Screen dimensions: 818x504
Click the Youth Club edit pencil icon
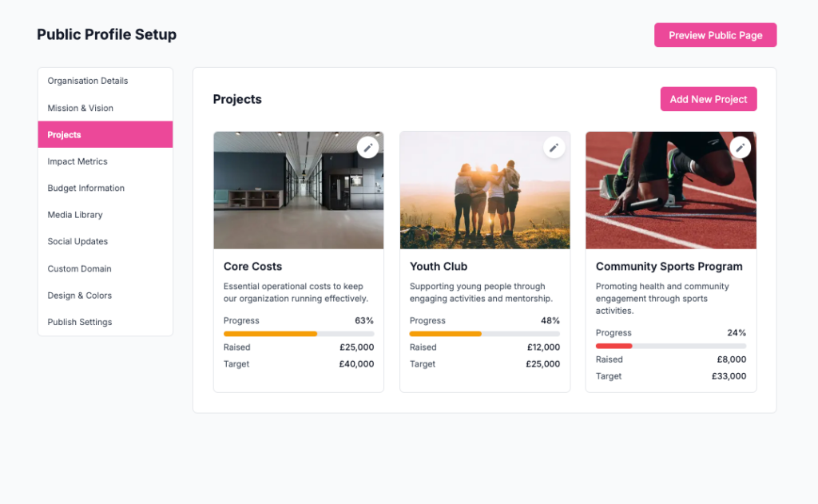[554, 148]
